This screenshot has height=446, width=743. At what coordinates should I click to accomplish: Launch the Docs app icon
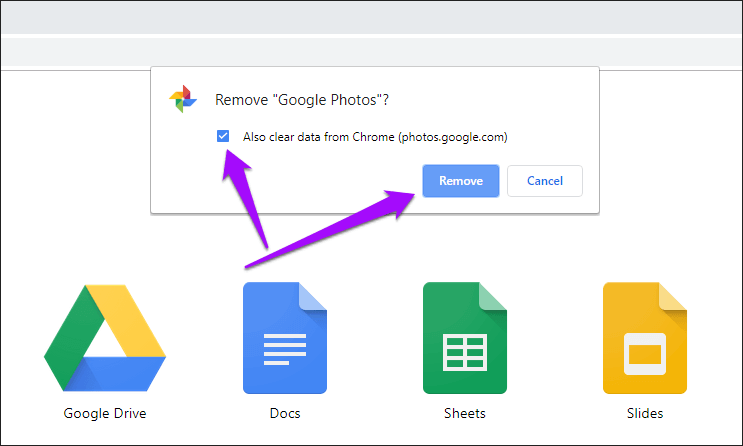[285, 338]
